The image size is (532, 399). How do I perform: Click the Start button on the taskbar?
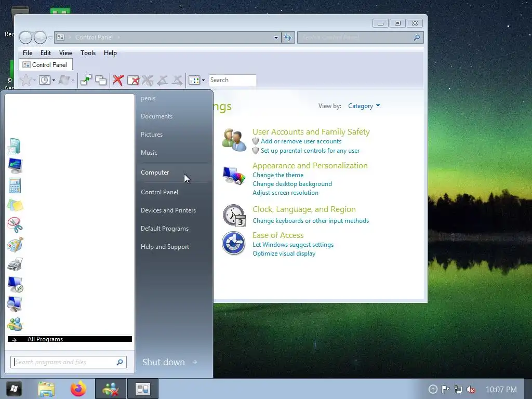pos(14,389)
